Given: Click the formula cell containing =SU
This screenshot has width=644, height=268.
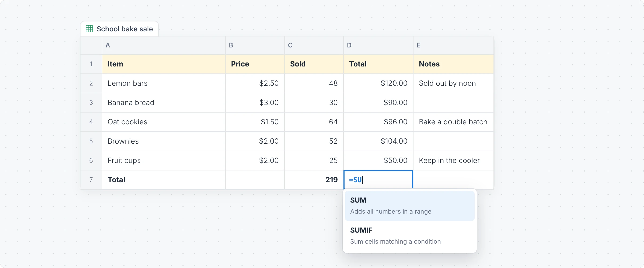Looking at the screenshot, I should point(378,180).
